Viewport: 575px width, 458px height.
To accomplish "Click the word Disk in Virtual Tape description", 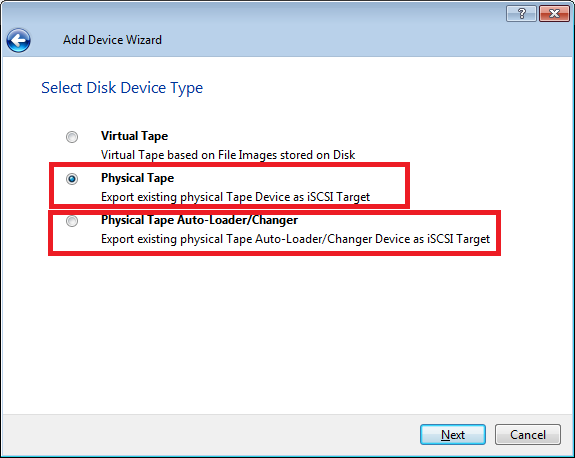I will coord(344,155).
